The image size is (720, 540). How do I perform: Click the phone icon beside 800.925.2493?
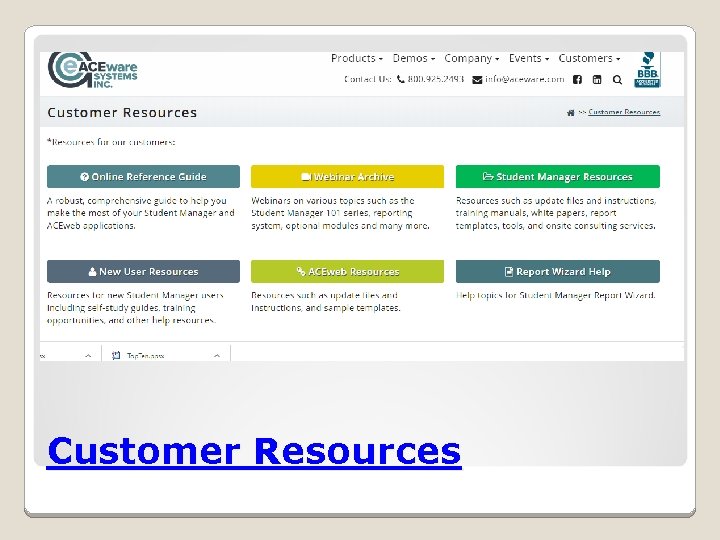(400, 79)
